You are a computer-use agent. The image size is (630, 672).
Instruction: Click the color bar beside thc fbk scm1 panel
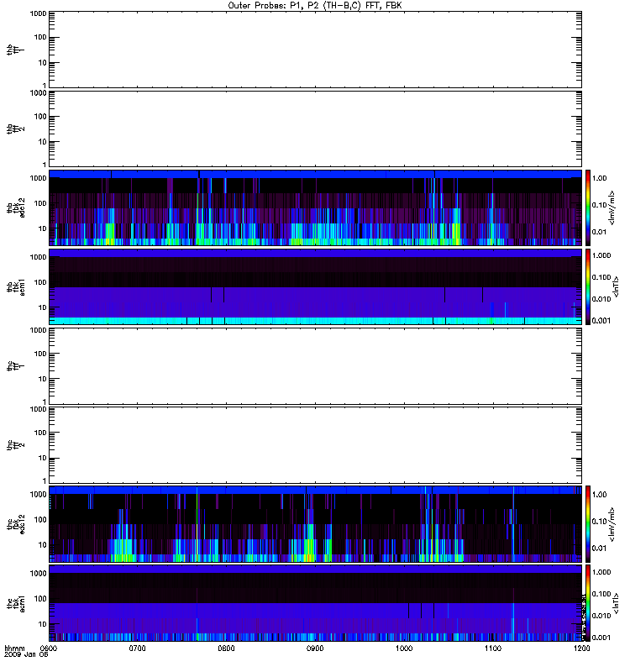(x=588, y=603)
